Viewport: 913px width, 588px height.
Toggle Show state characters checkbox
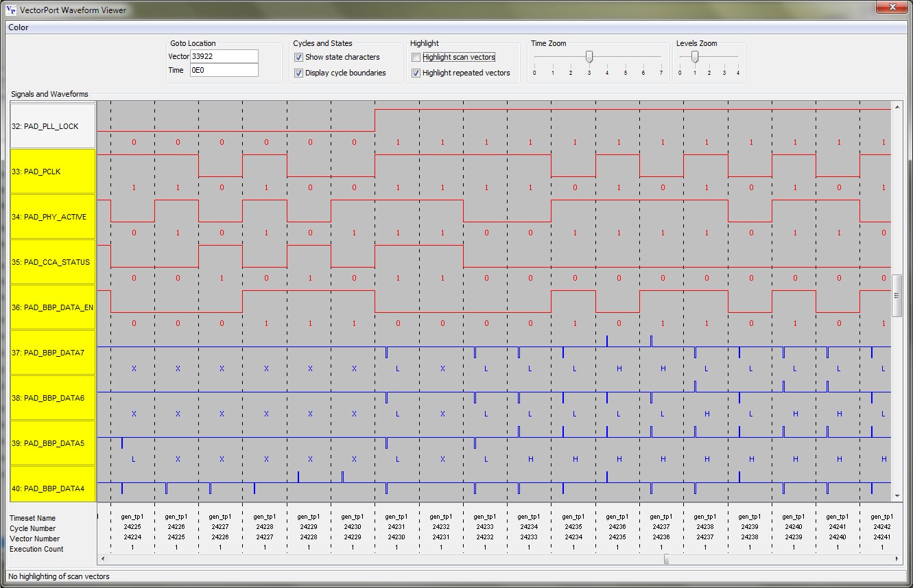(x=298, y=57)
